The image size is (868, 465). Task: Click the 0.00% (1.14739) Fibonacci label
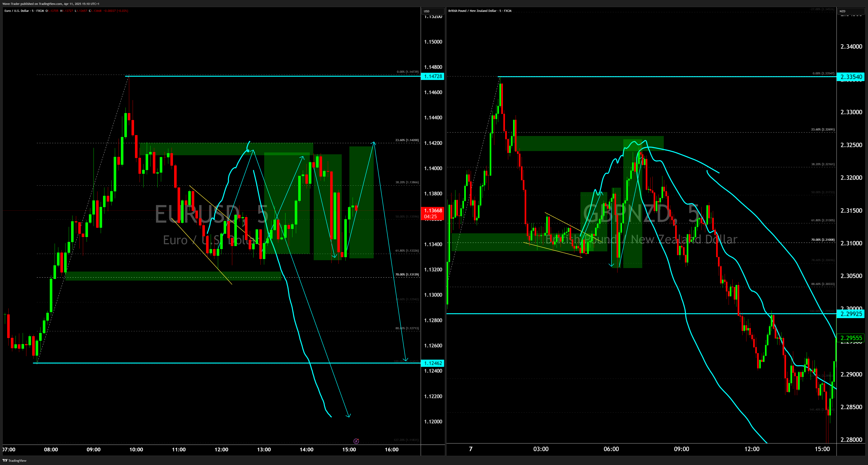click(x=408, y=72)
